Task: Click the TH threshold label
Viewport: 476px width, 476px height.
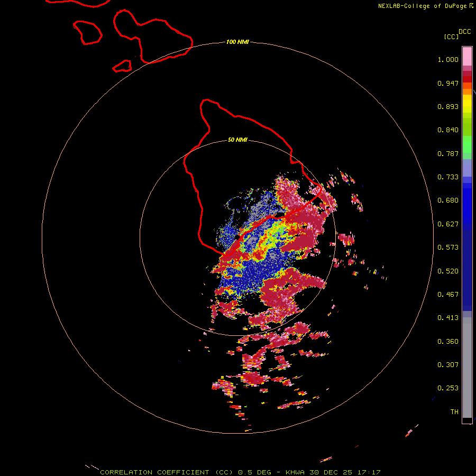Action: pos(454,412)
